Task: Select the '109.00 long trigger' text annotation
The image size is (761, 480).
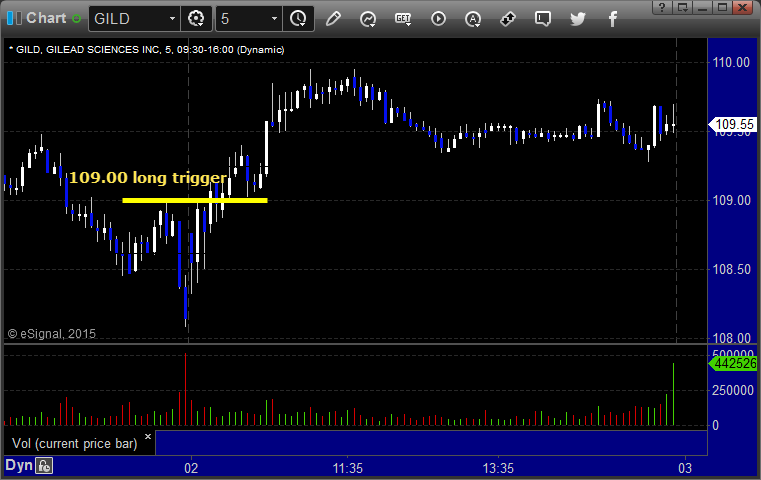Action: (x=148, y=178)
